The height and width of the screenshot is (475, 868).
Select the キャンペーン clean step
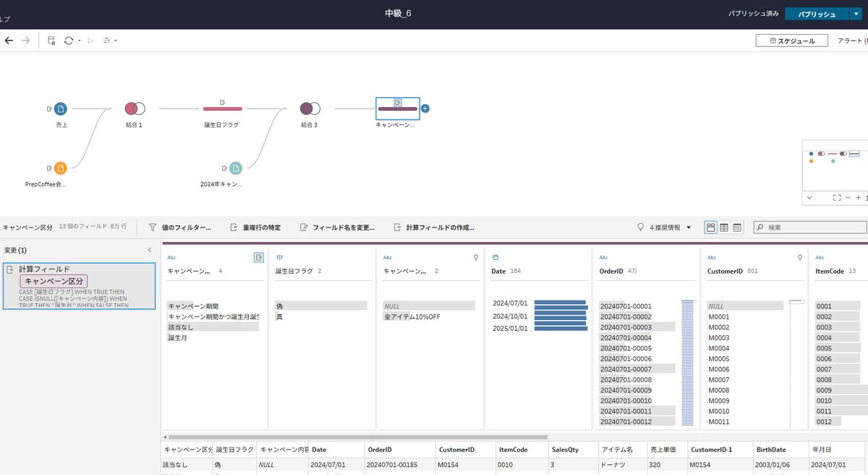pyautogui.click(x=397, y=109)
